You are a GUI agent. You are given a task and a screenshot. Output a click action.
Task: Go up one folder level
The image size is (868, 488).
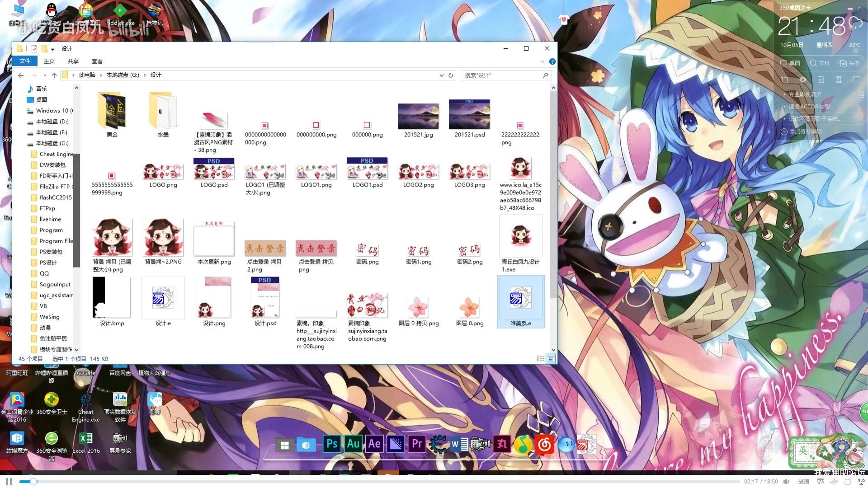coord(54,75)
